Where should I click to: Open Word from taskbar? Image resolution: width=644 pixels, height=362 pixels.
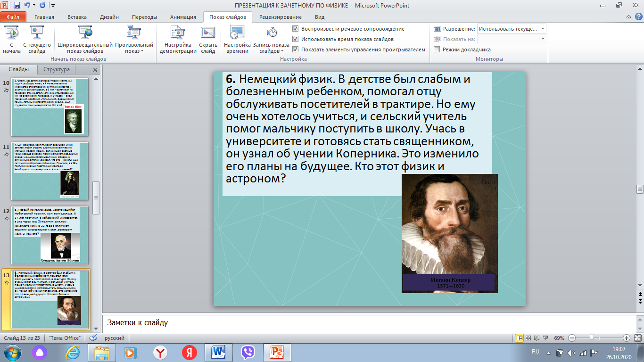click(219, 353)
